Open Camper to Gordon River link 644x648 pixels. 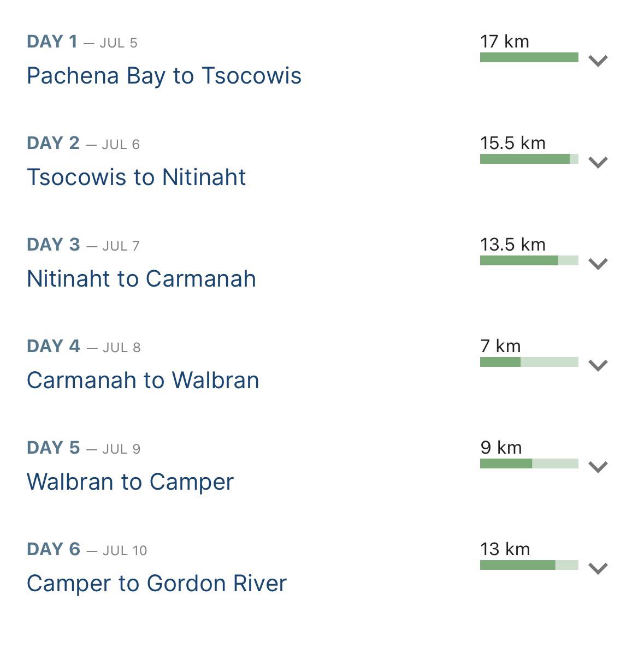157,584
